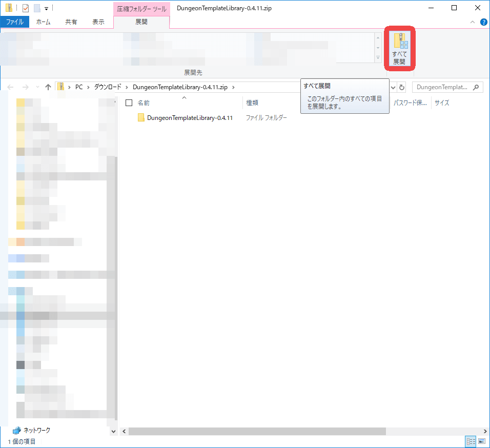The image size is (490, 448).
Task: Click the New Folder icon in title bar
Action: pyautogui.click(x=36, y=8)
